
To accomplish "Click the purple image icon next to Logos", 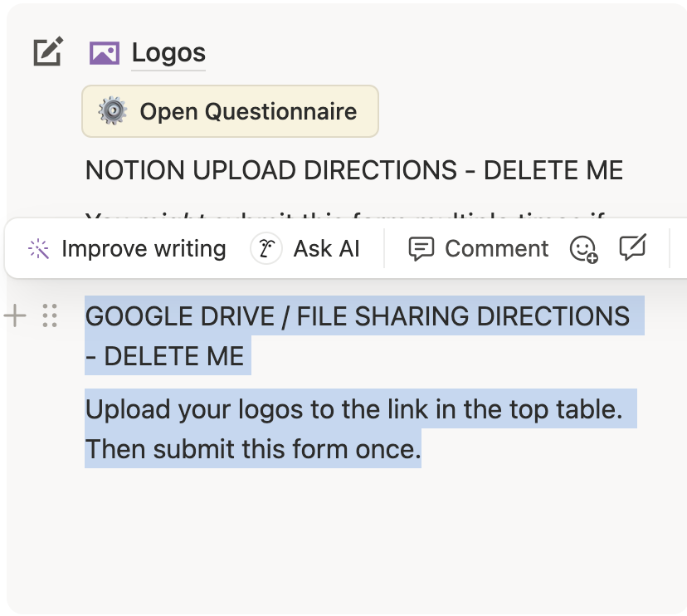I will pos(104,53).
